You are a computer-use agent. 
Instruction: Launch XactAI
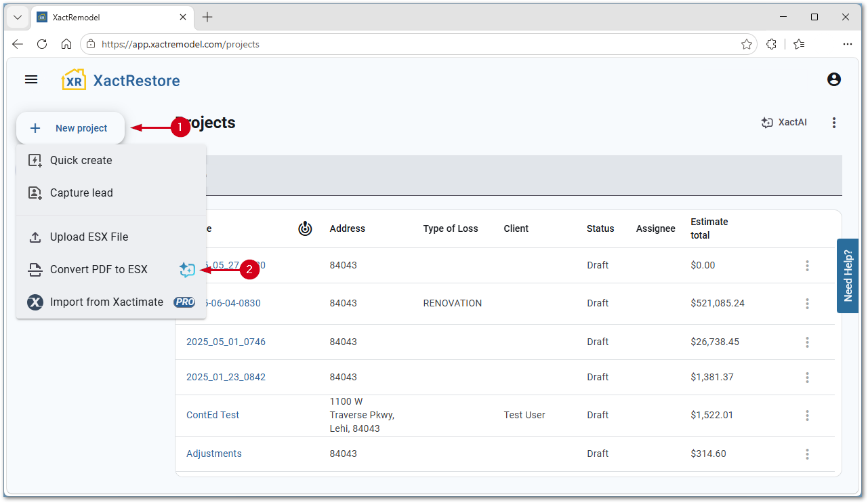point(784,123)
